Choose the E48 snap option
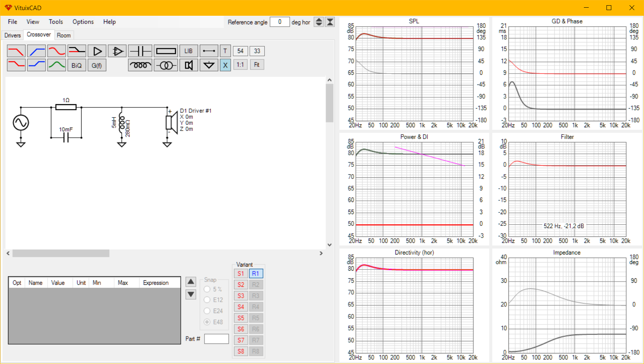Screen dimensions: 644x364 coord(207,322)
